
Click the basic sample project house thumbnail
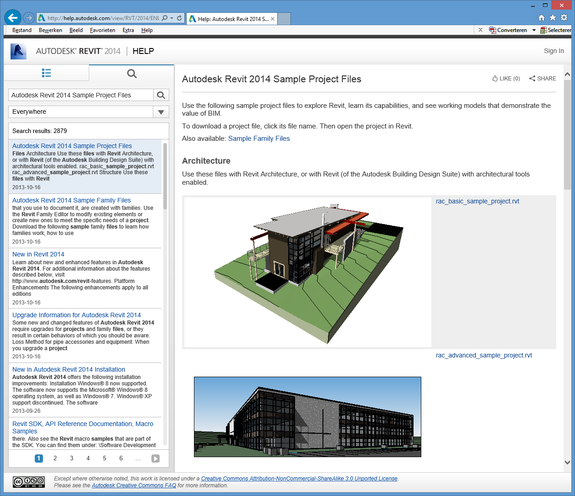(x=308, y=272)
